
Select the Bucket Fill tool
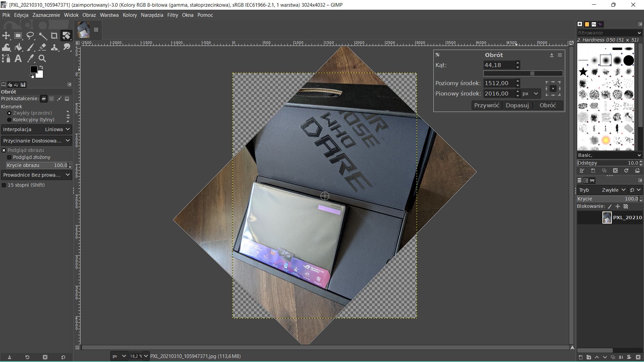coord(18,47)
